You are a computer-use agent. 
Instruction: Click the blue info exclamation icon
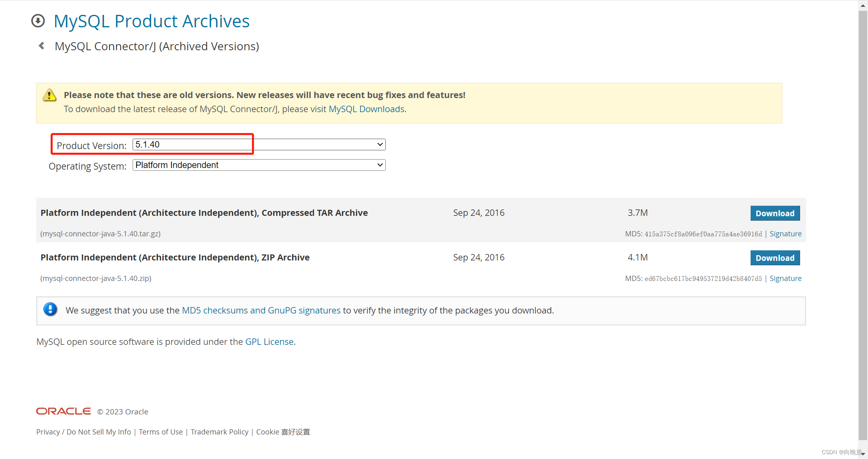[50, 309]
